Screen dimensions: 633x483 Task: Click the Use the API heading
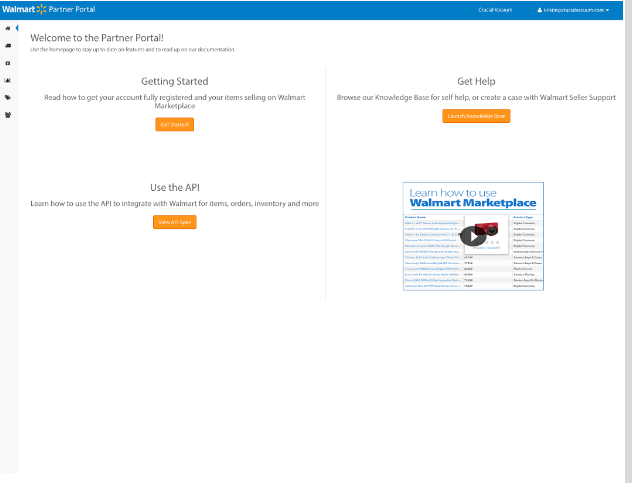pos(174,187)
